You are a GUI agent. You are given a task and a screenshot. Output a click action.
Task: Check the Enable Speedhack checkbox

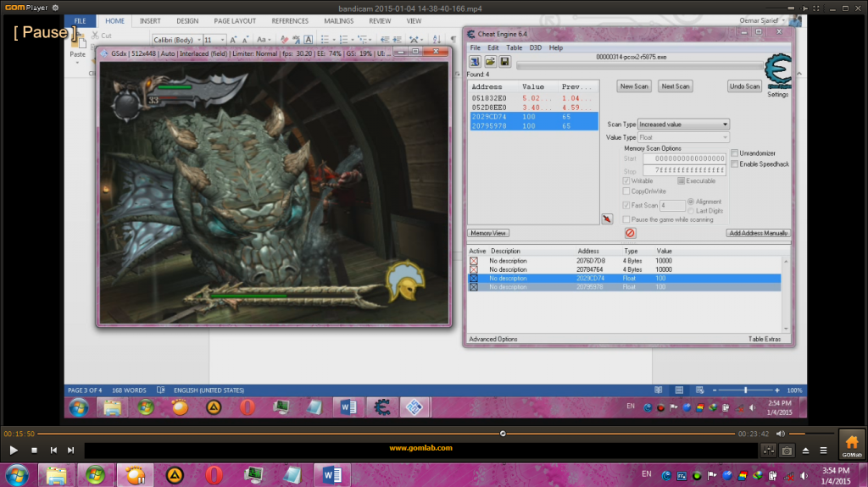(735, 164)
